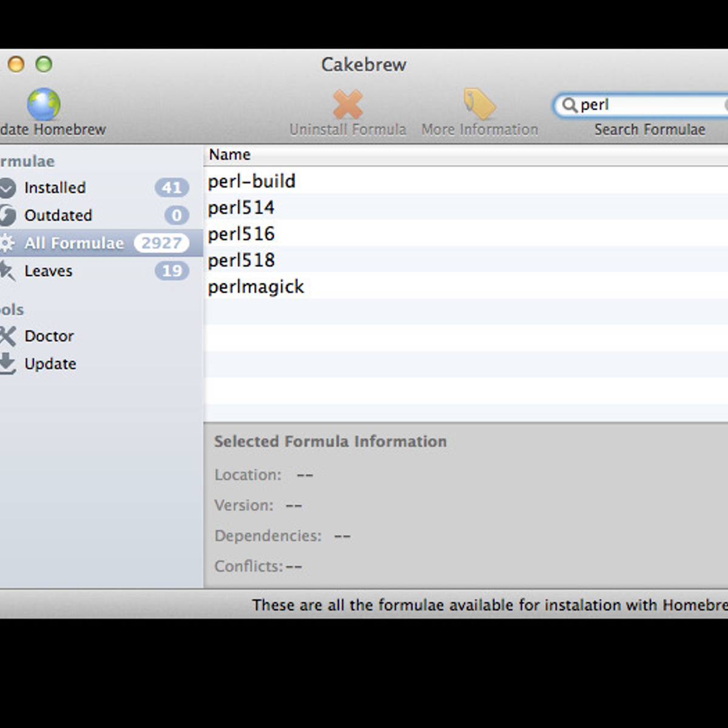
Task: Click the Dependencies label
Action: click(268, 536)
